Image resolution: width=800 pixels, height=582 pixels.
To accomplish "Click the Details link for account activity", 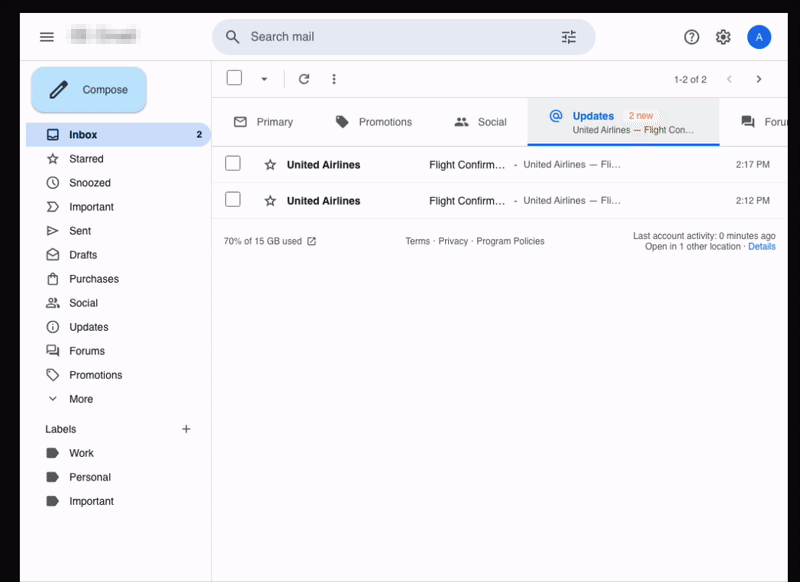I will click(x=762, y=246).
